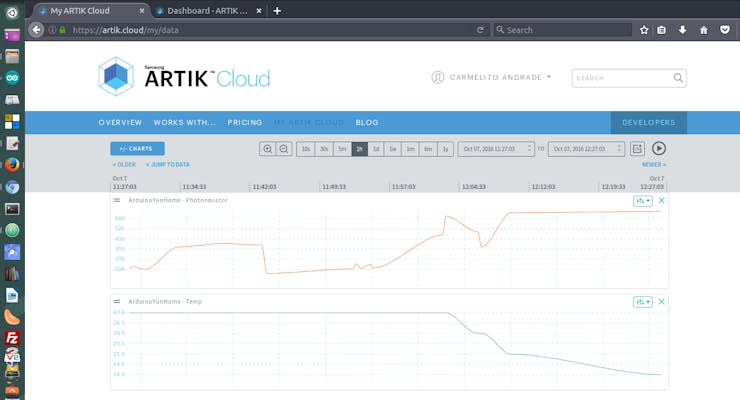Viewport: 740px width, 400px height.
Task: Close the My ARTIK Cloud browser tab
Action: click(142, 10)
